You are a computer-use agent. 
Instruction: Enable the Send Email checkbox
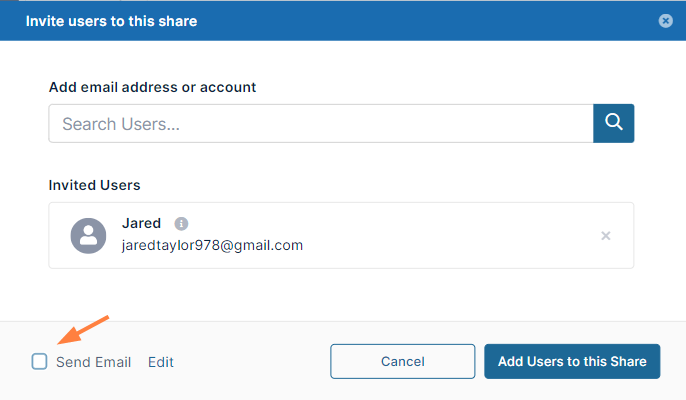point(40,362)
